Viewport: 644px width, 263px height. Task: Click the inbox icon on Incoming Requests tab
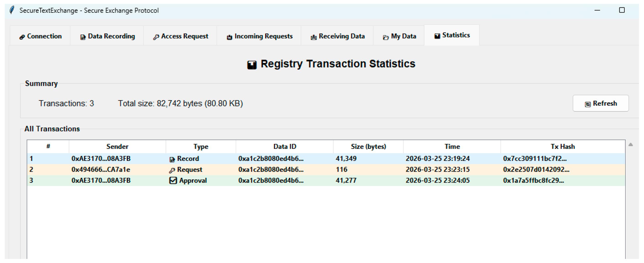(229, 37)
